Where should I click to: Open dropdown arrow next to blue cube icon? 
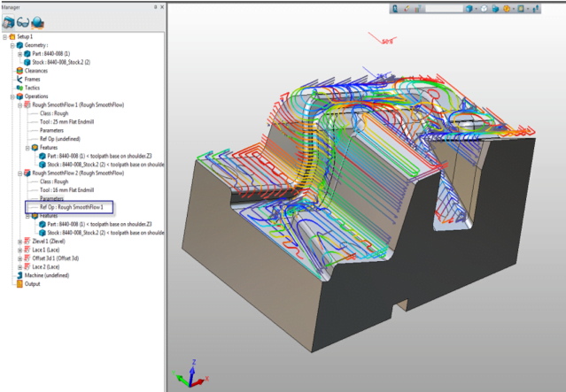pos(477,9)
